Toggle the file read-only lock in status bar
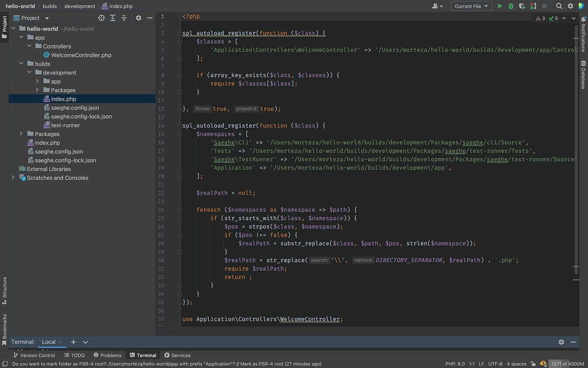 coord(532,364)
